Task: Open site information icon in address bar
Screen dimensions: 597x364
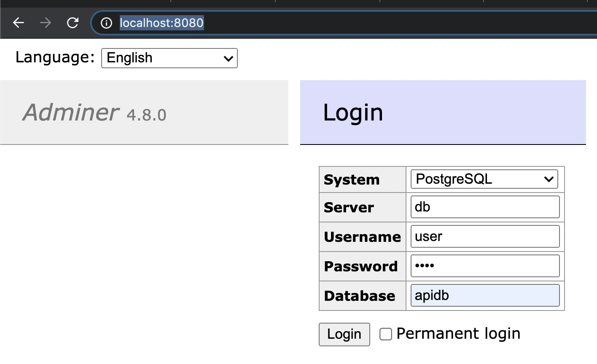Action: (106, 23)
